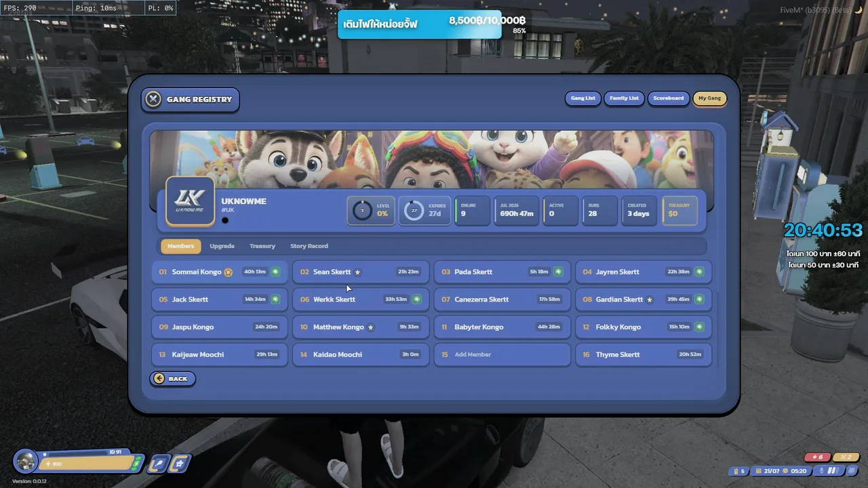Click the first square HUD icon beside the health bar
Screen dimensions: 868x488
[x=158, y=464]
